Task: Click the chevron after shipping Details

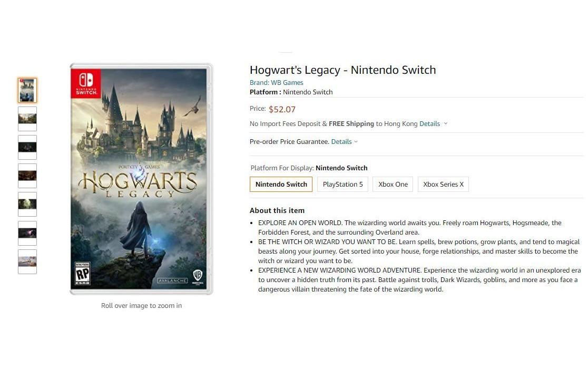Action: pos(446,124)
